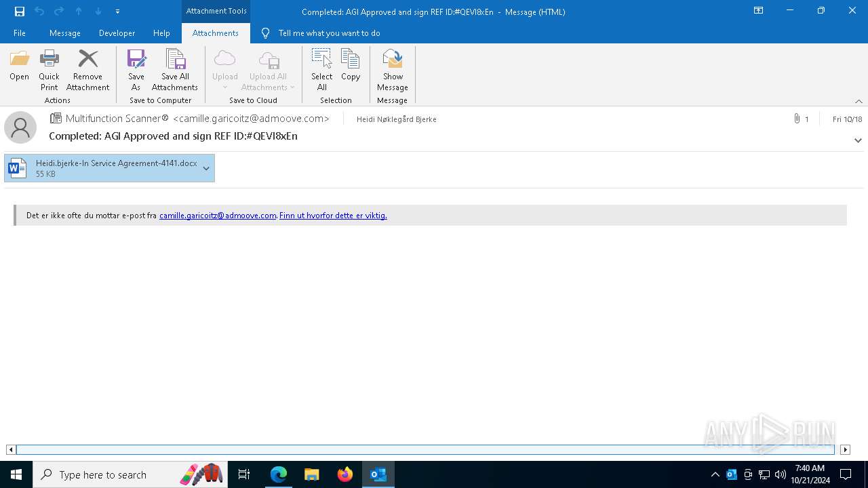This screenshot has width=868, height=488.
Task: Open Ribbon Display Options button
Action: coord(758,11)
